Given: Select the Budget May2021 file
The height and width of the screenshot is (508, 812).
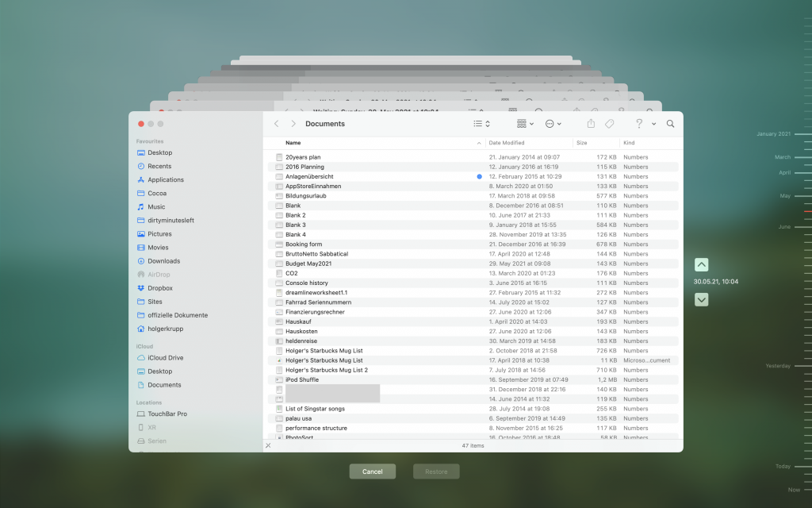Looking at the screenshot, I should [308, 264].
